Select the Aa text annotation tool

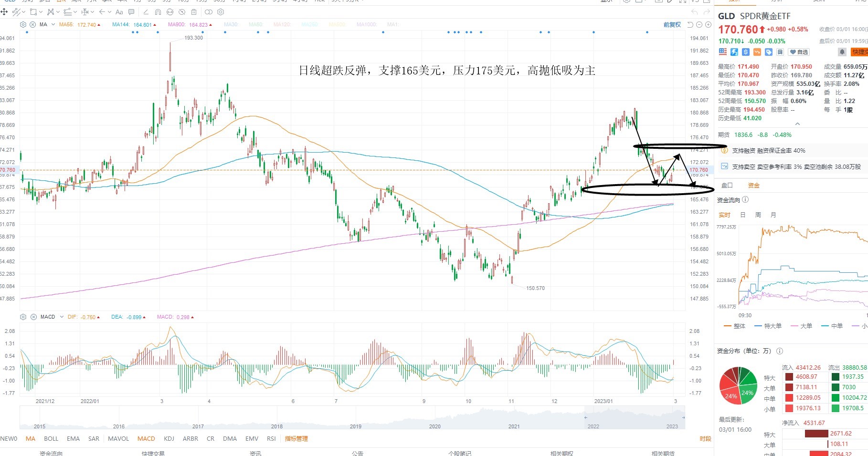119,12
